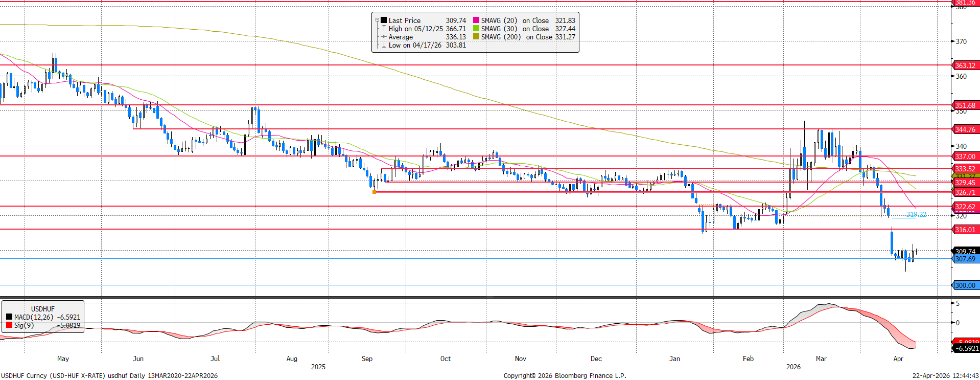Click the 319.22 annotation label

916,214
